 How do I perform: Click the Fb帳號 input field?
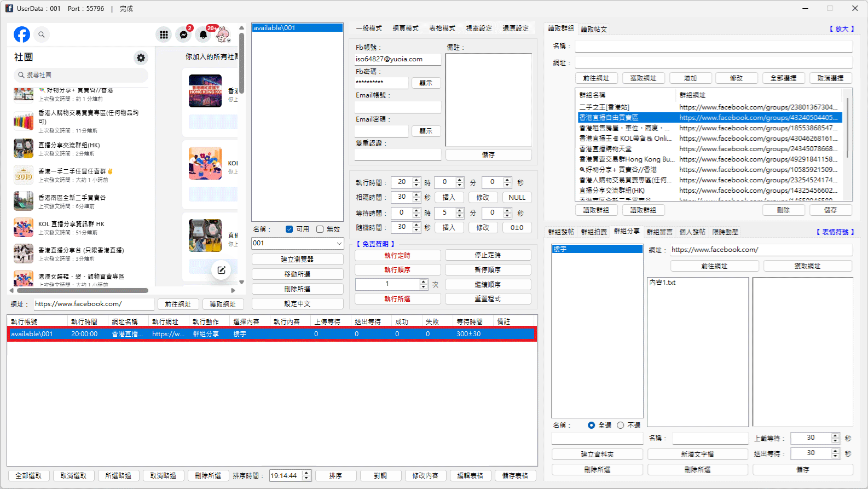tap(397, 59)
